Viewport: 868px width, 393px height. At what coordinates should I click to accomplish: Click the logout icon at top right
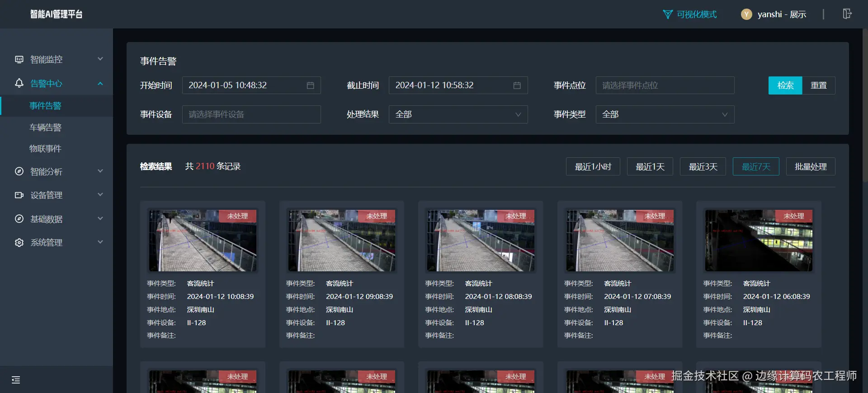click(x=847, y=14)
